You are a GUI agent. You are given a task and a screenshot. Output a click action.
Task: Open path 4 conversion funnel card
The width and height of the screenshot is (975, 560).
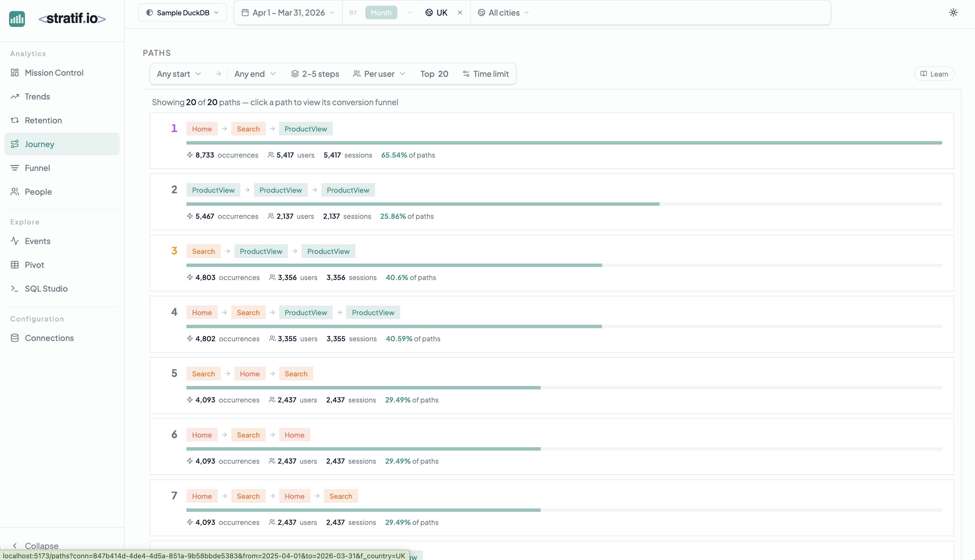pos(552,324)
